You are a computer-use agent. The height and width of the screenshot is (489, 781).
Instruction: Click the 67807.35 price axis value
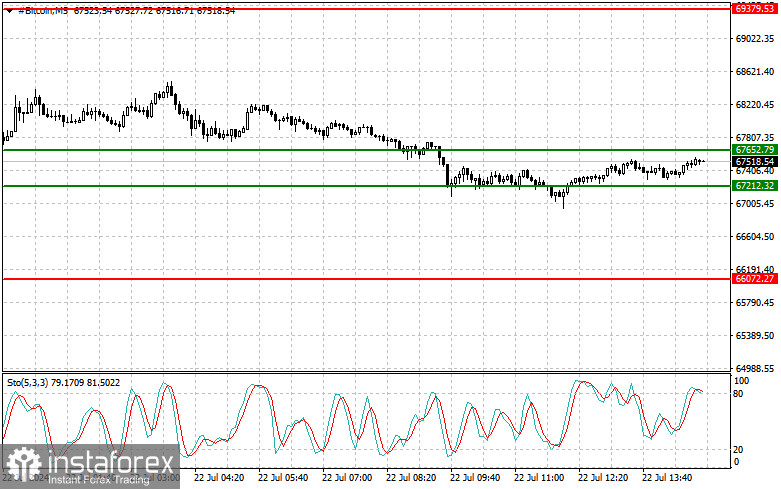[x=755, y=137]
